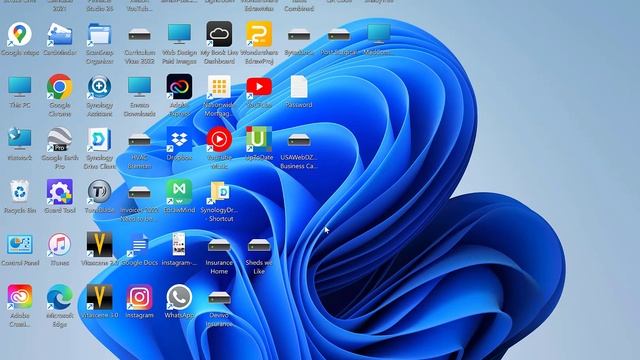The width and height of the screenshot is (640, 360).
Task: Launch Guard Tool
Action: pos(60,191)
